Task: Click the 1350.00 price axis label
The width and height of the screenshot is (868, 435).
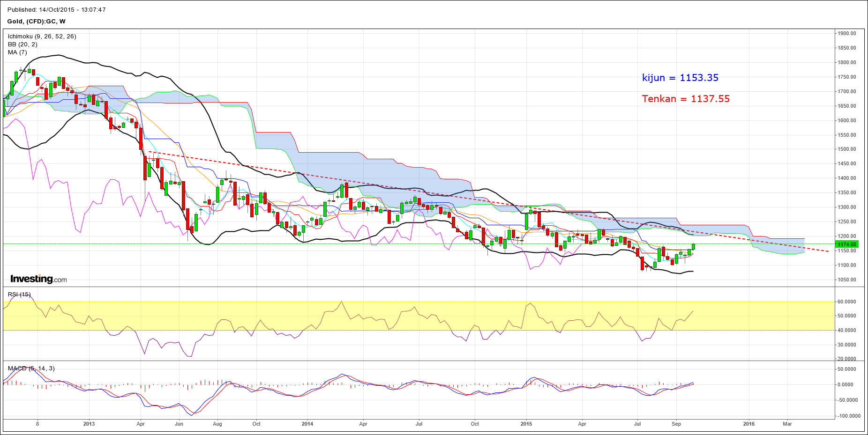Action: (x=847, y=192)
